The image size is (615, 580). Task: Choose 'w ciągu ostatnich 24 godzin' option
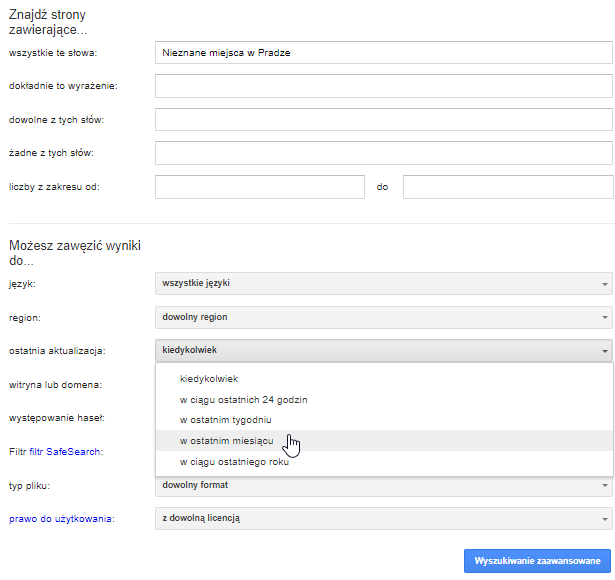(243, 399)
